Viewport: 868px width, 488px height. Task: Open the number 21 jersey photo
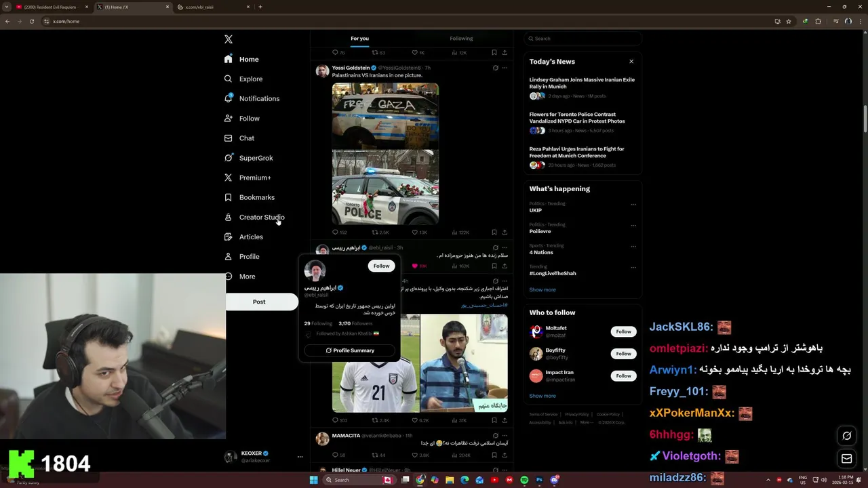pos(376,363)
